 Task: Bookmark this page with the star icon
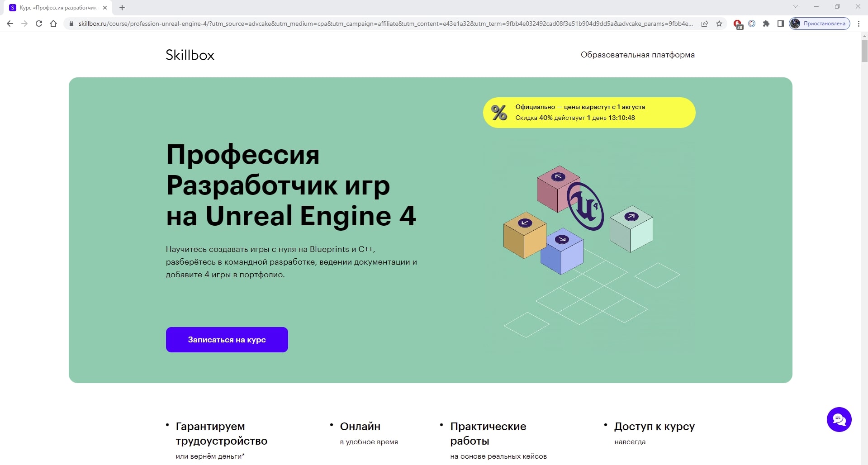click(719, 24)
